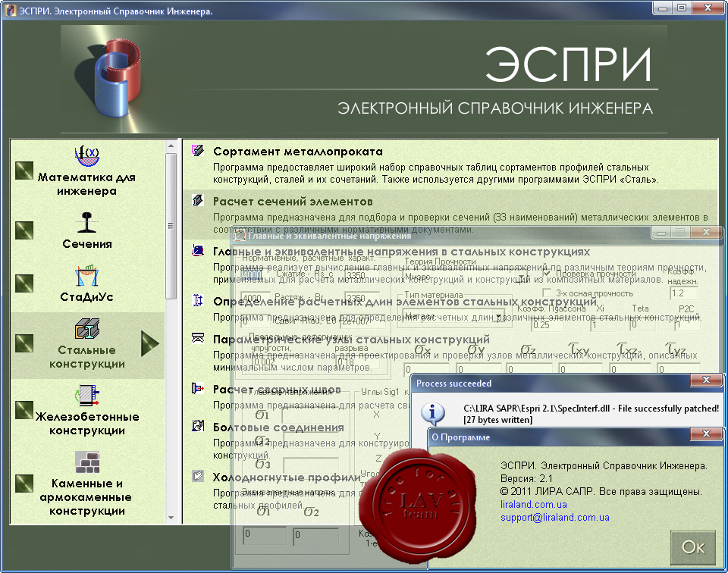Open Холодногнутые профили program
Viewport: 728px width, 573px height.
tap(287, 477)
